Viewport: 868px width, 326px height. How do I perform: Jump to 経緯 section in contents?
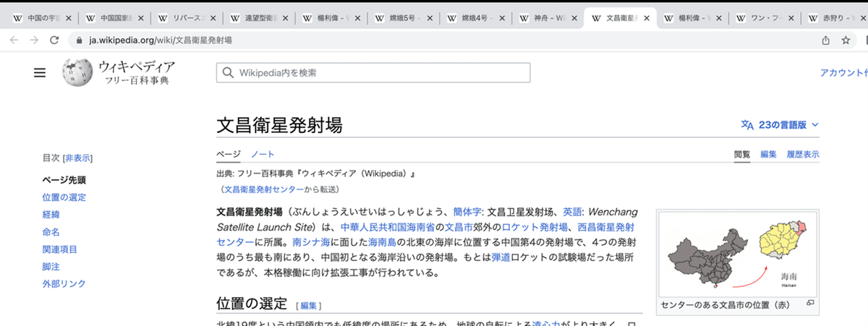pyautogui.click(x=51, y=215)
